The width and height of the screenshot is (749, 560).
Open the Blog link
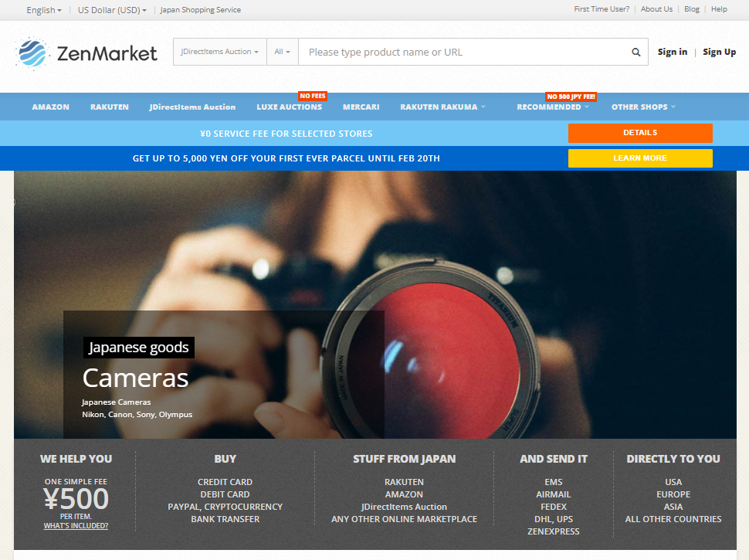click(692, 9)
